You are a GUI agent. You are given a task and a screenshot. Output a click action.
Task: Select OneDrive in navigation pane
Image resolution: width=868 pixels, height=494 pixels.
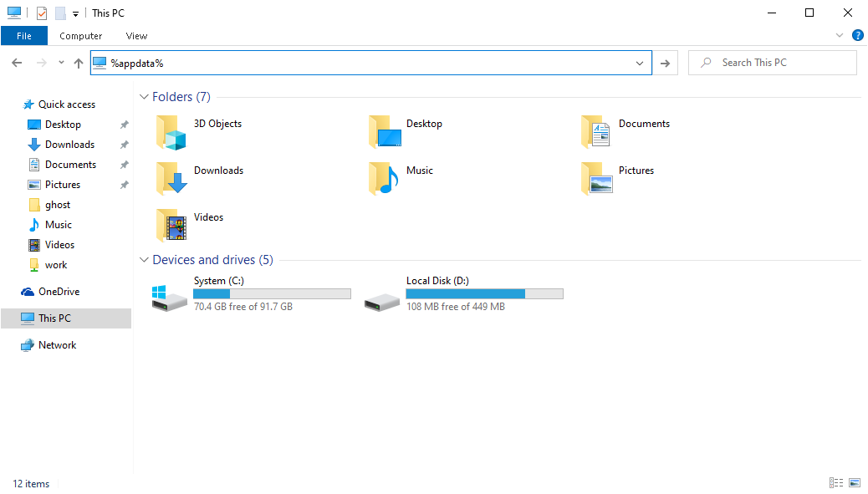(x=59, y=292)
